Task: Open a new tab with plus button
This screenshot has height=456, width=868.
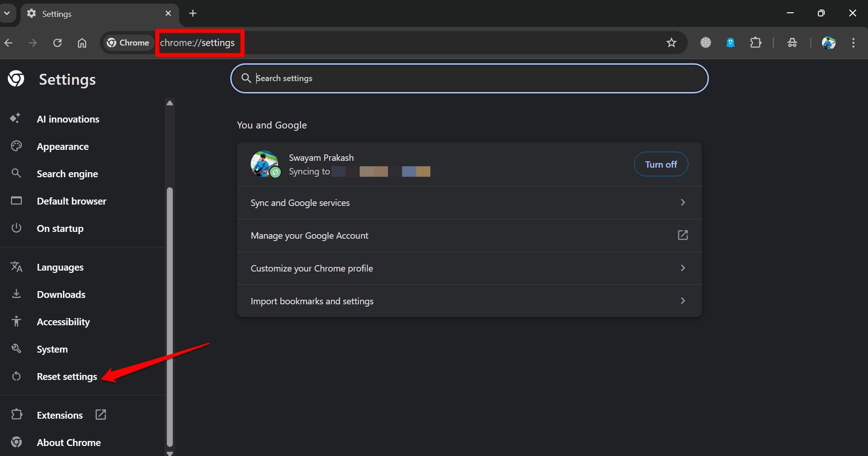Action: (193, 13)
